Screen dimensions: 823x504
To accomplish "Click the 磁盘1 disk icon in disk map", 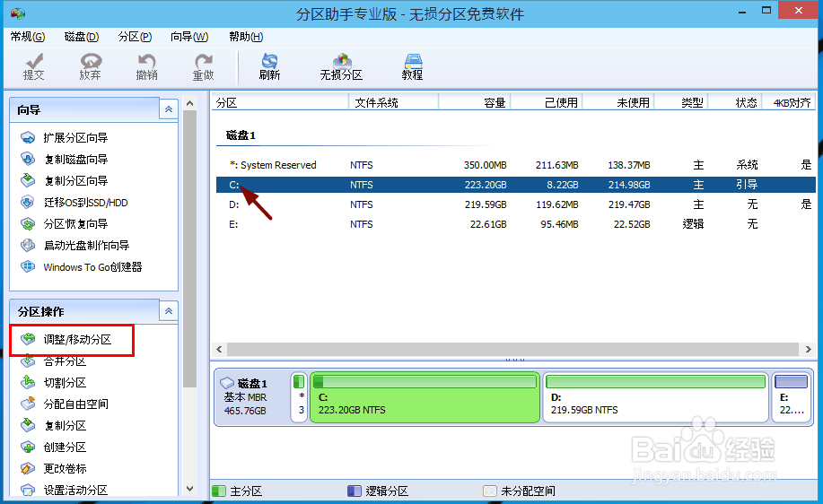I will [x=227, y=383].
